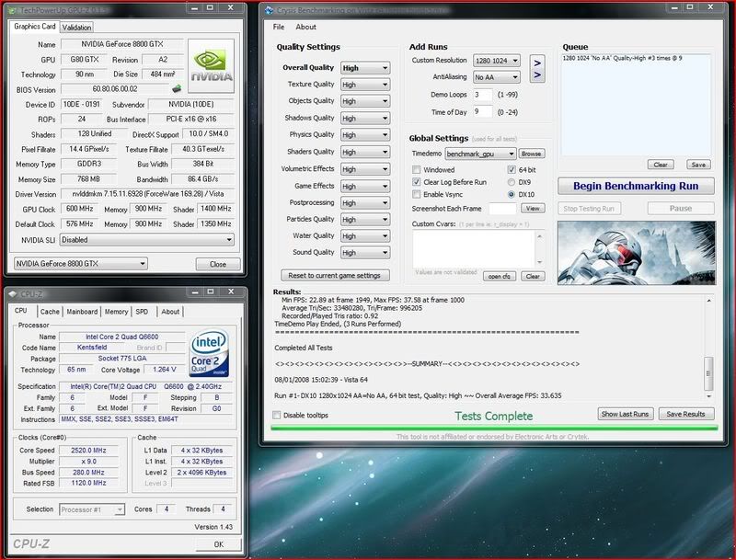
Task: Click the CPU-Z title bar app icon
Action: [13, 293]
